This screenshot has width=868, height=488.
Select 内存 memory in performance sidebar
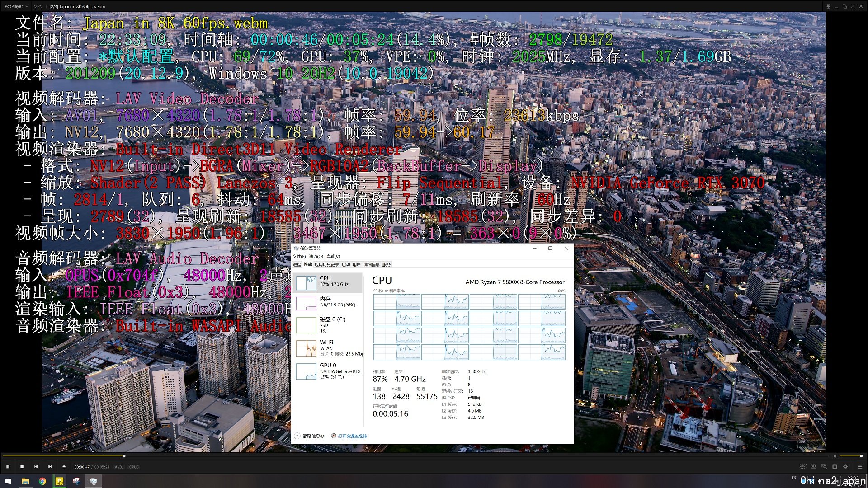pyautogui.click(x=328, y=303)
